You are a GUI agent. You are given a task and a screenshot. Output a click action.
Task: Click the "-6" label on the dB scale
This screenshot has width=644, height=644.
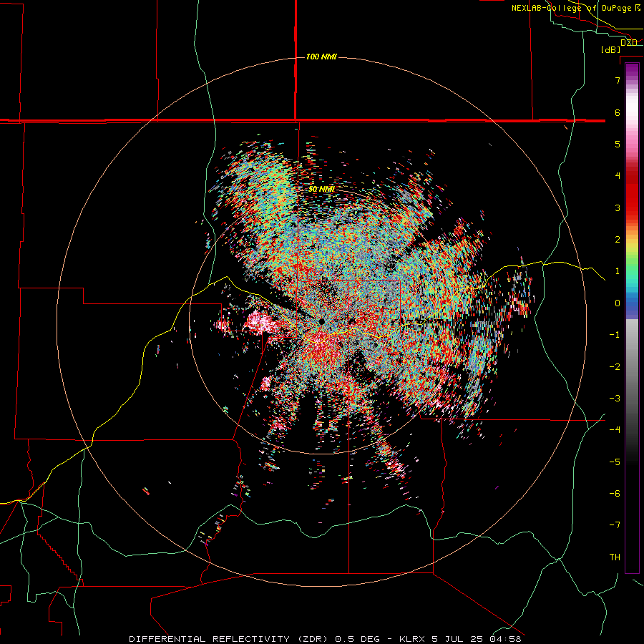(x=615, y=494)
